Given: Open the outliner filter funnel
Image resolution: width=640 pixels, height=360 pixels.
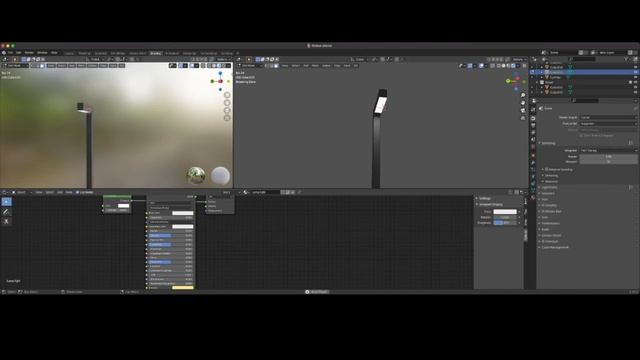Looking at the screenshot, I should pyautogui.click(x=627, y=59).
